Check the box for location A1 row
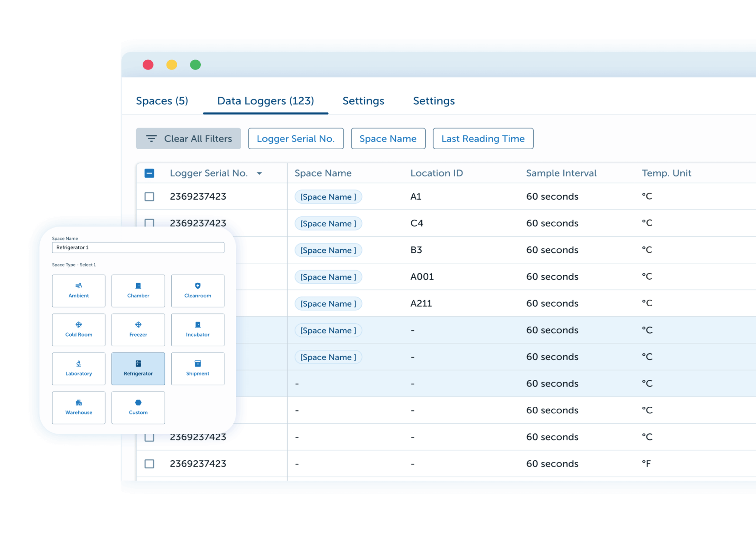This screenshot has height=559, width=756. click(149, 197)
